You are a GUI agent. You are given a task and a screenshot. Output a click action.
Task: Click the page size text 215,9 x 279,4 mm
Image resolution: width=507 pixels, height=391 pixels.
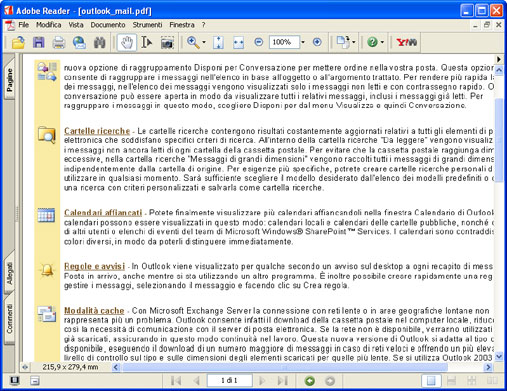70,367
